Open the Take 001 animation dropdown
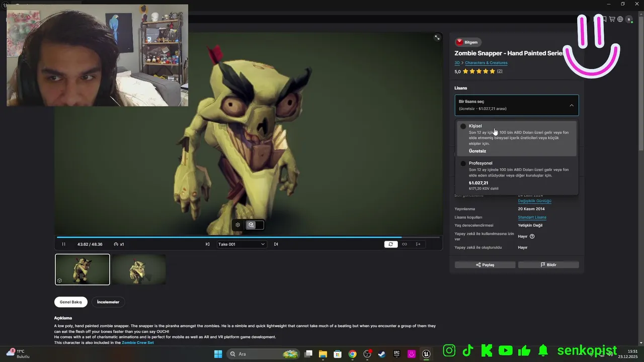644x362 pixels. click(x=241, y=244)
